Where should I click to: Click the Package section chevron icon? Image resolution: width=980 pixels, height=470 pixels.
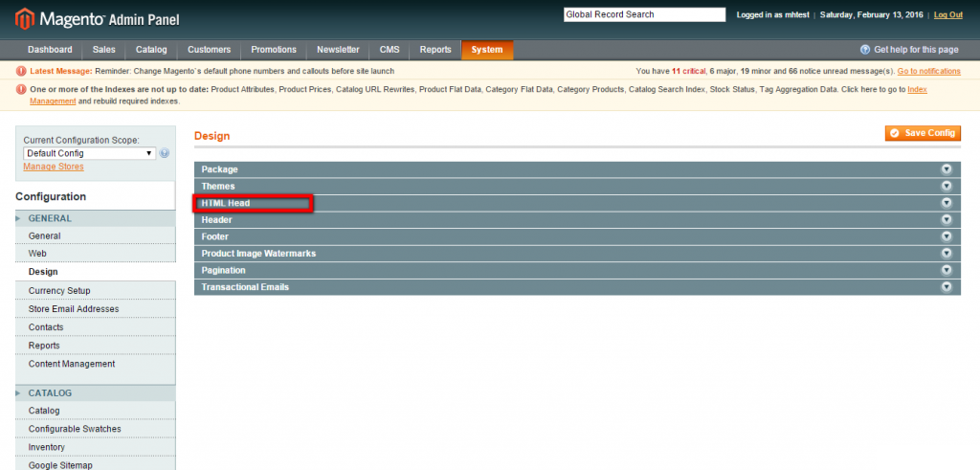point(947,169)
